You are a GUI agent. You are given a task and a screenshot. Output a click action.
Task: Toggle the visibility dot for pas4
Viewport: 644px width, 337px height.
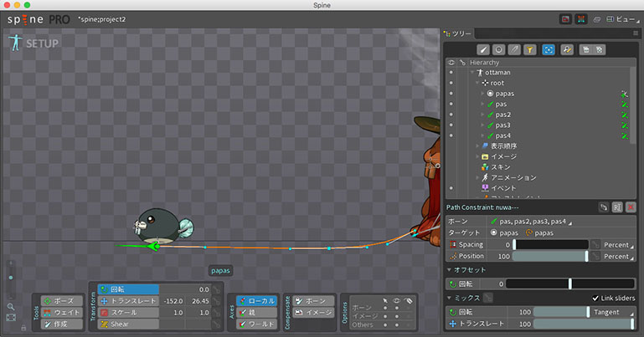point(451,135)
